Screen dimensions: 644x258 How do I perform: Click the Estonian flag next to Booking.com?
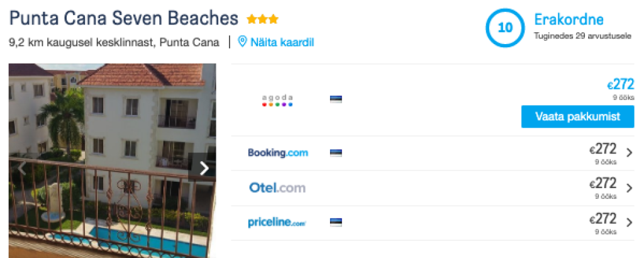pyautogui.click(x=336, y=153)
